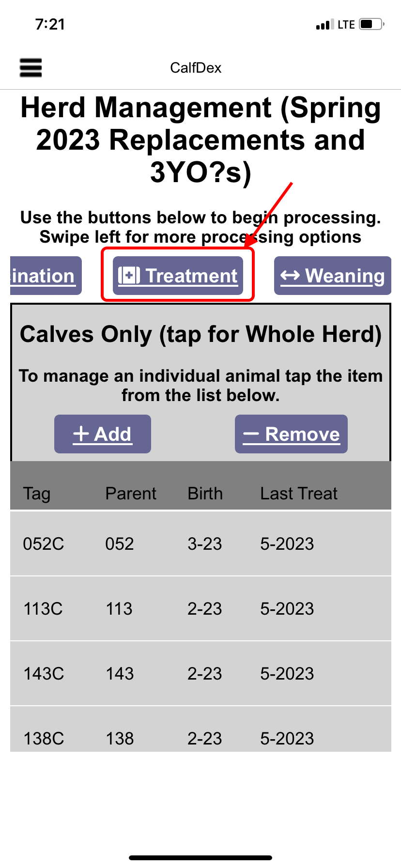
Task: Sort by the Tag column header
Action: pos(37,494)
